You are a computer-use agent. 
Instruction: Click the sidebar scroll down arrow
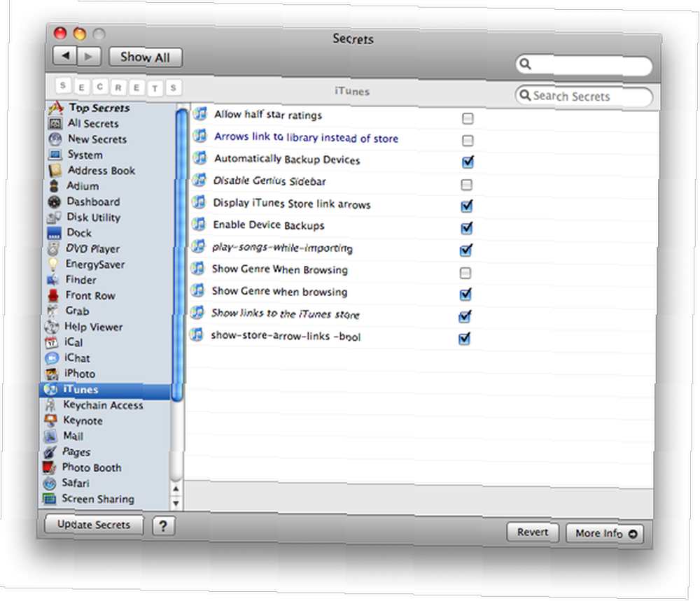click(x=176, y=503)
